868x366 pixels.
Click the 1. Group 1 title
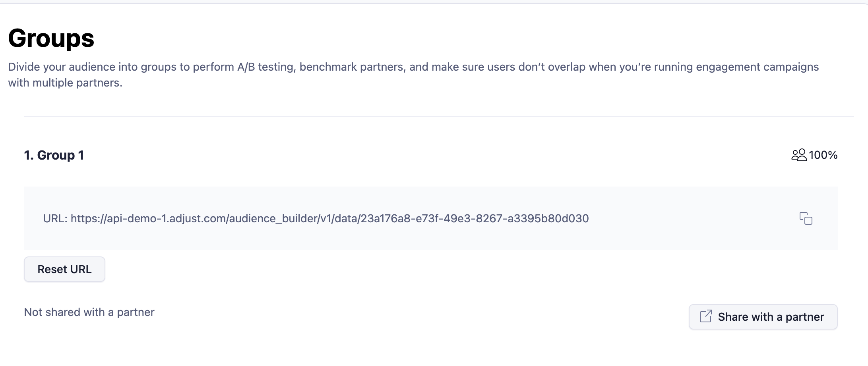(54, 155)
